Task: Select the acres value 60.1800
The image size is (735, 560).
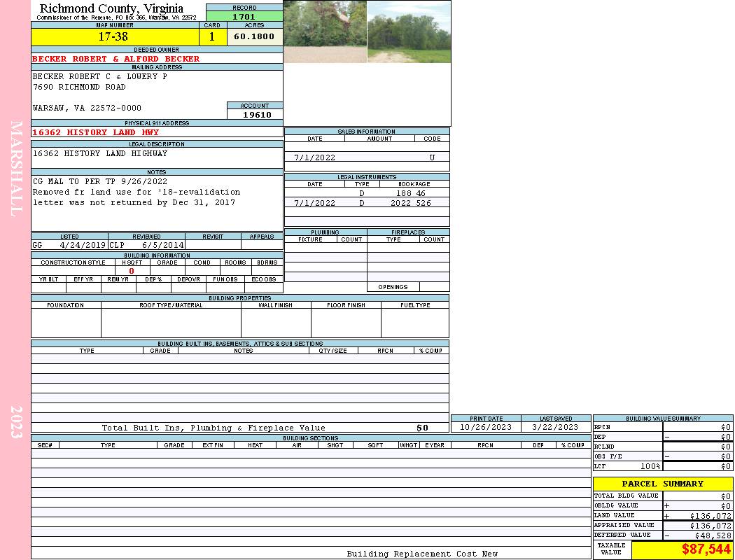Action: [x=254, y=37]
